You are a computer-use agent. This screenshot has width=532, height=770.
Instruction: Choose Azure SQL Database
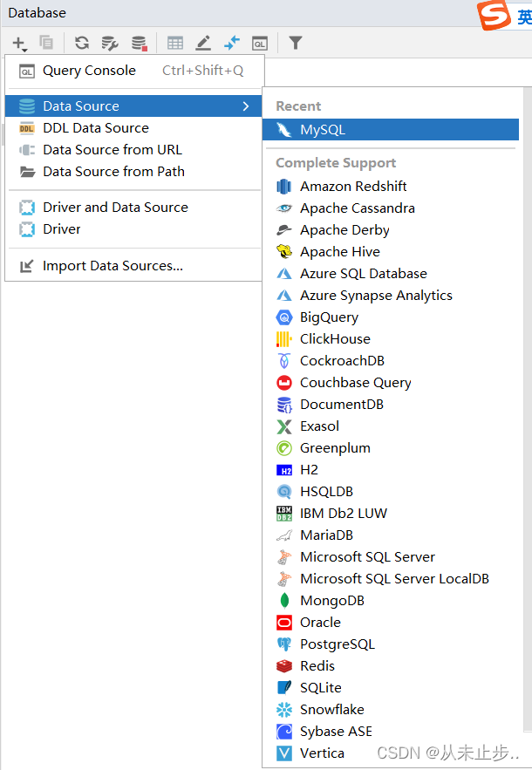[391, 274]
